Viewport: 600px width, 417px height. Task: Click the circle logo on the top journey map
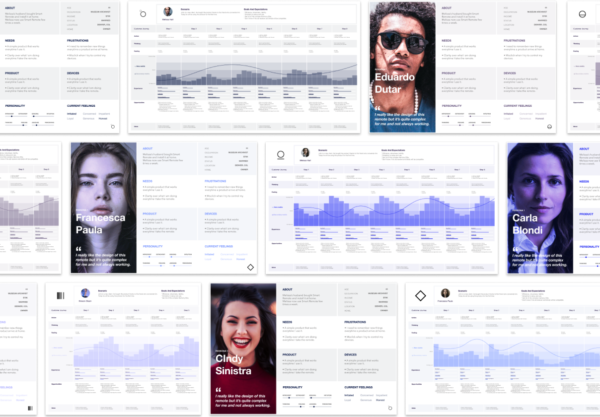[x=143, y=13]
